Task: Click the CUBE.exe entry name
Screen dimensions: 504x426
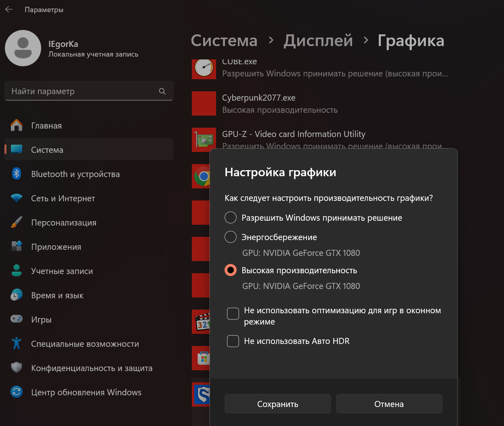Action: tap(239, 61)
